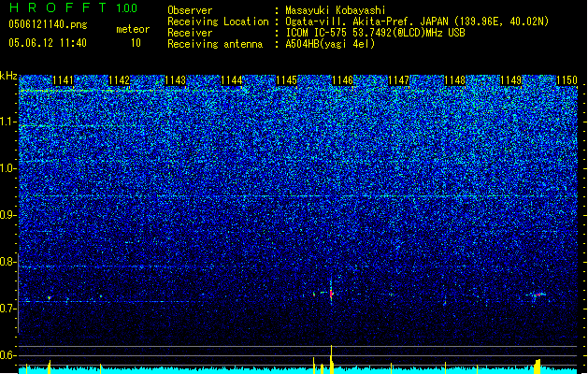The width and height of the screenshot is (588, 374).
Task: Click the tallest yellow power spike near 1146
Action: (x=331, y=359)
